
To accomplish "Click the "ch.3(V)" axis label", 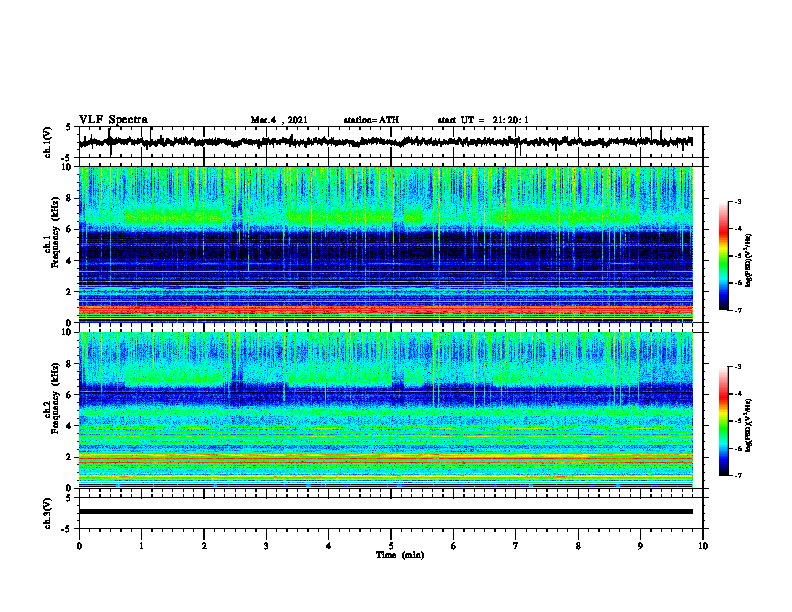I will point(47,513).
